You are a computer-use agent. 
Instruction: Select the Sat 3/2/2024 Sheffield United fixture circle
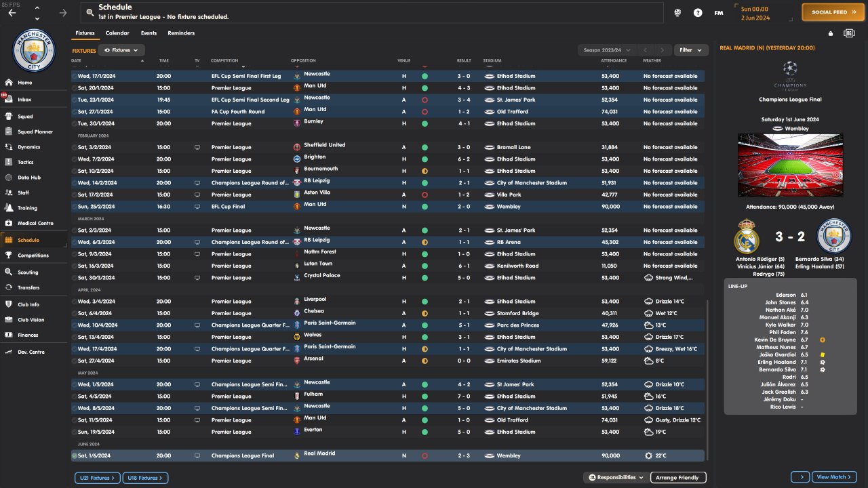point(75,147)
